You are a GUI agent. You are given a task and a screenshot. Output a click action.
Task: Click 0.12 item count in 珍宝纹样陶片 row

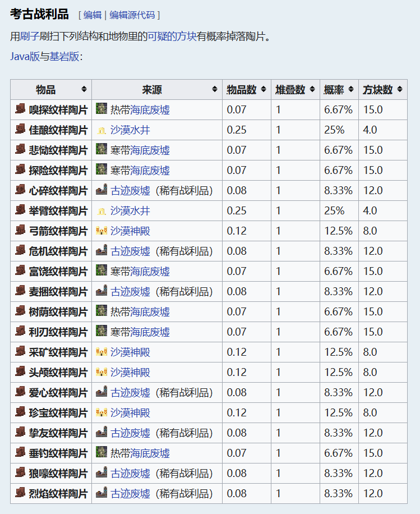[237, 412]
